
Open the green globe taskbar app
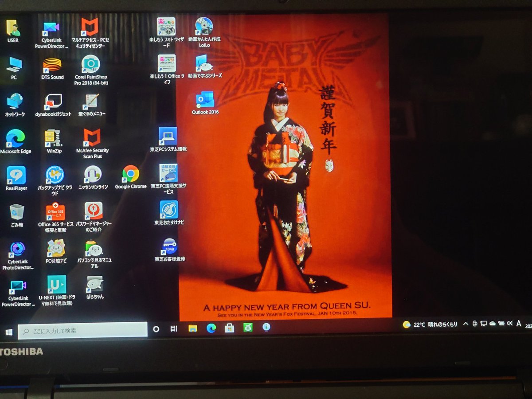[x=247, y=328]
